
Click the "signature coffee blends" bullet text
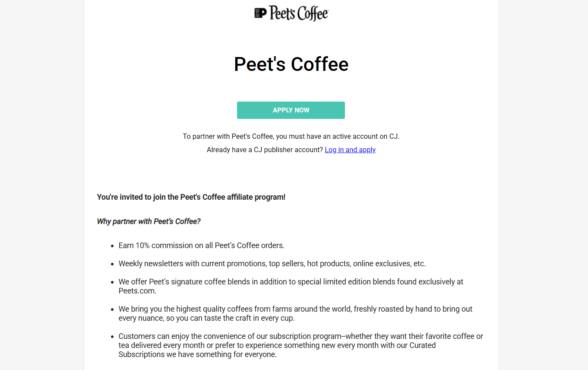[x=291, y=286]
